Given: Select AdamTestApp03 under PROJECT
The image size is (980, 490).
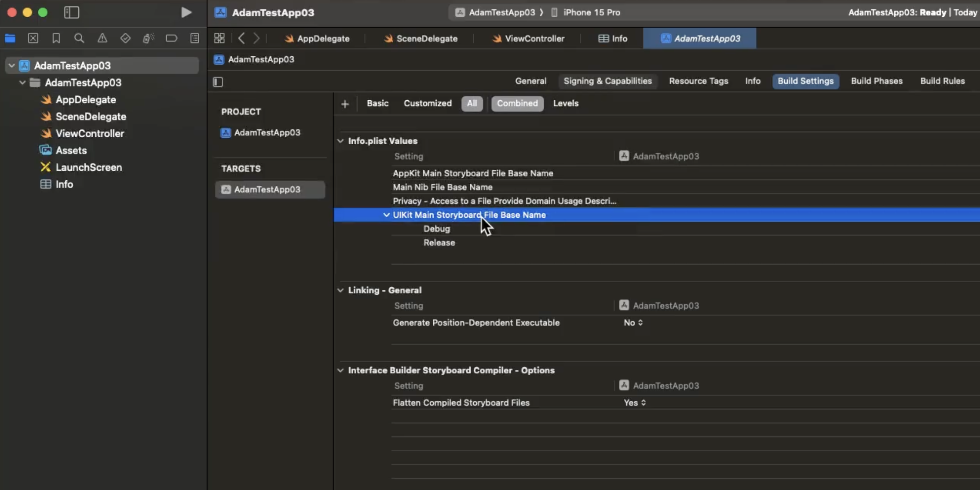Looking at the screenshot, I should [267, 132].
